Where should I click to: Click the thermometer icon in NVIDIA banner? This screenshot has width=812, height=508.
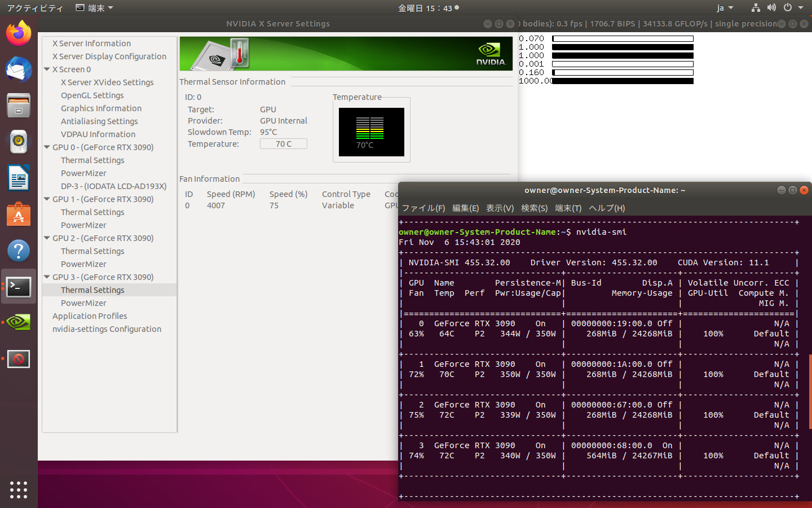(x=240, y=54)
